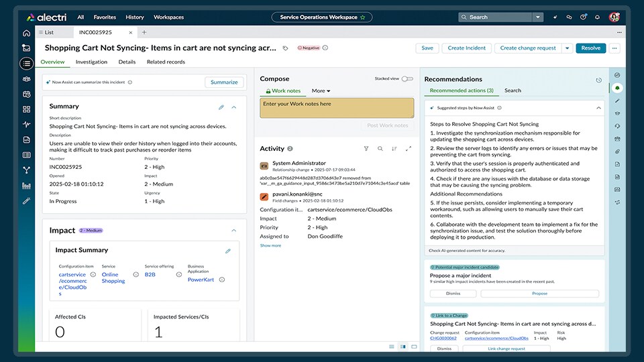Click the attachment paperclip in right rail
The image size is (644, 362).
617,152
